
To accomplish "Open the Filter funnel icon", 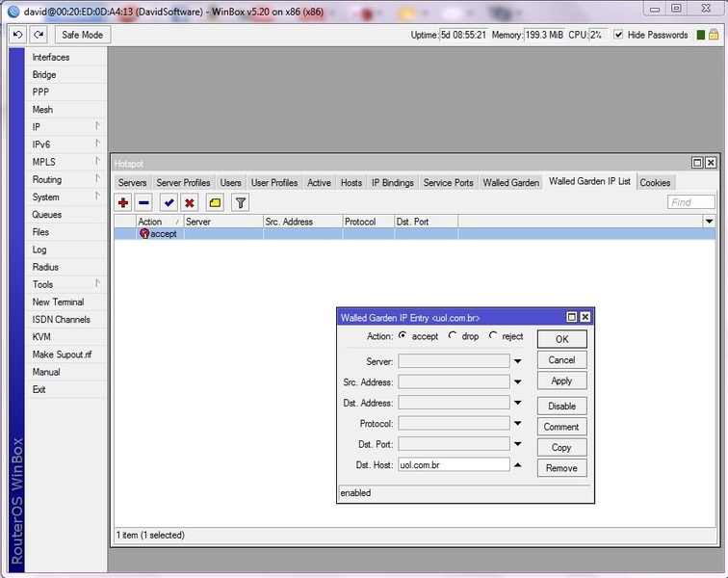I will pyautogui.click(x=241, y=202).
